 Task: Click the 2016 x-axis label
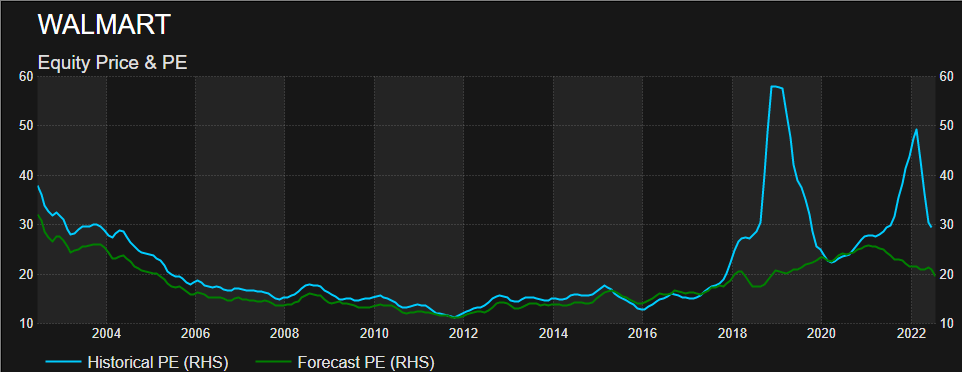pos(642,333)
